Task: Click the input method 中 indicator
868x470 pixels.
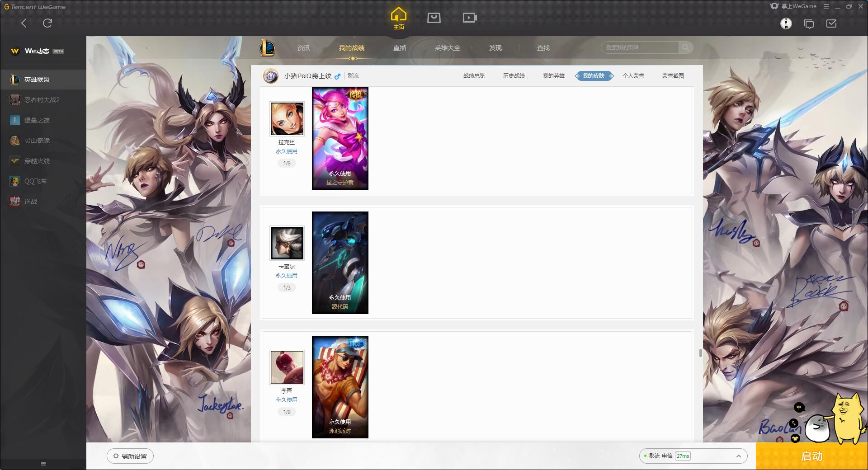Action: click(x=799, y=408)
